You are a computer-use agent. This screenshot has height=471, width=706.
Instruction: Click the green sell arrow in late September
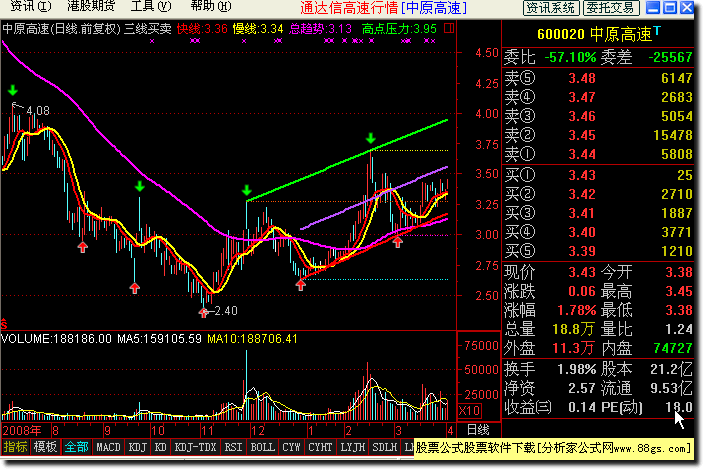(140, 186)
